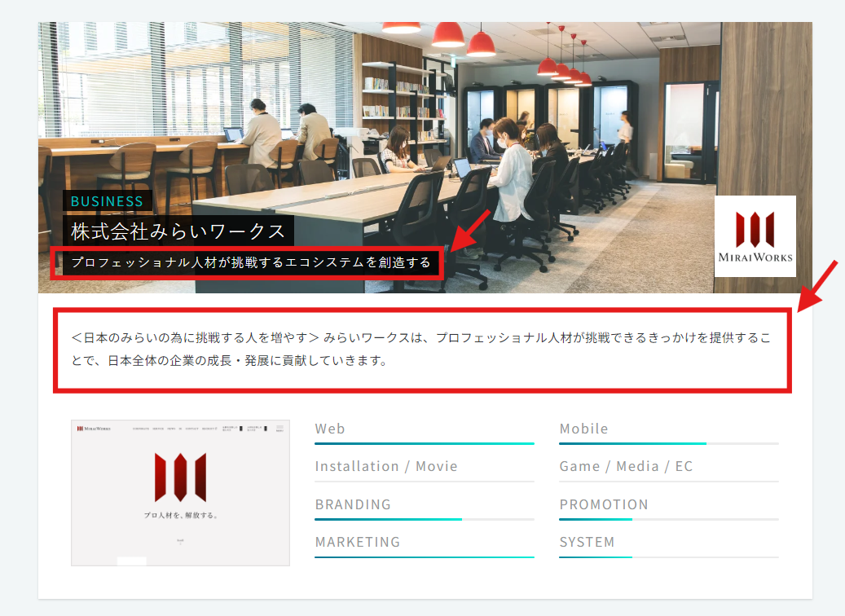This screenshot has width=845, height=616.
Task: Click the Mobile skill label
Action: pyautogui.click(x=583, y=429)
